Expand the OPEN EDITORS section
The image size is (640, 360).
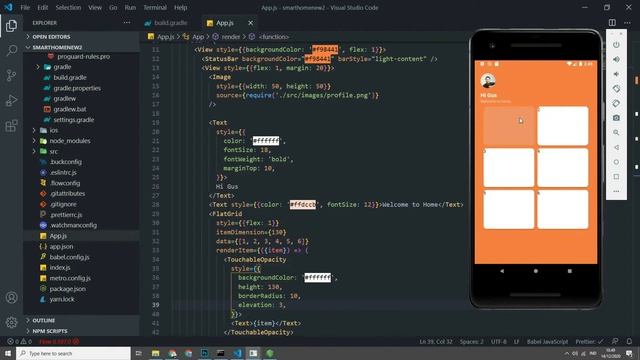(51, 37)
